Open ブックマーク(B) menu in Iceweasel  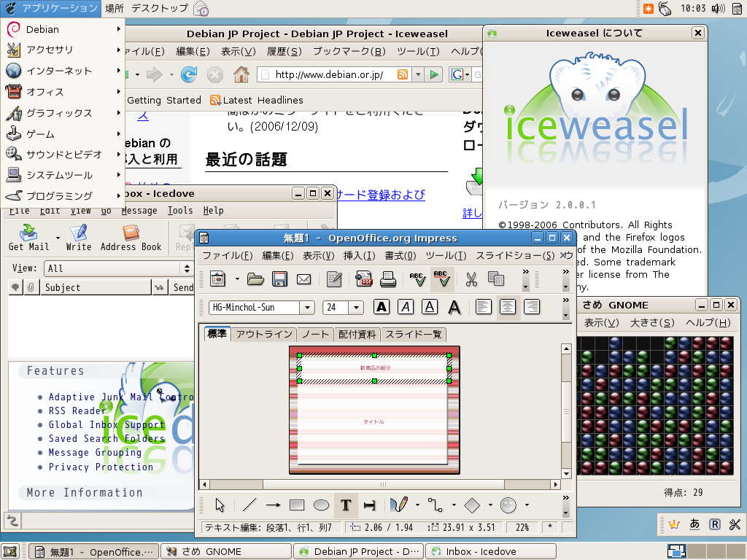(x=349, y=52)
